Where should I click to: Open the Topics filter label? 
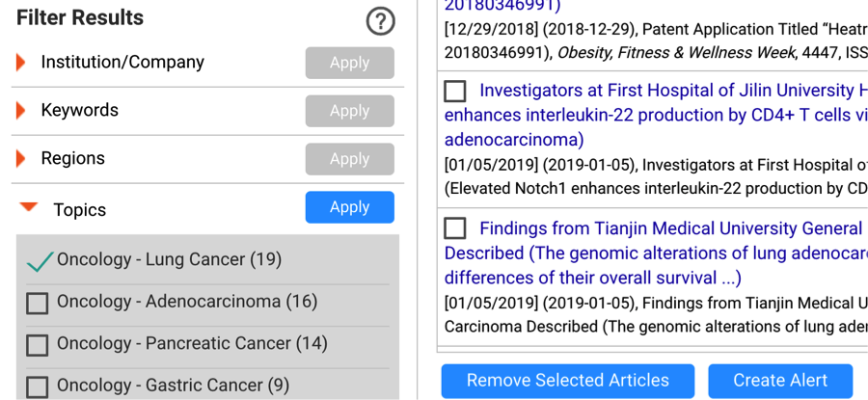[x=79, y=210]
